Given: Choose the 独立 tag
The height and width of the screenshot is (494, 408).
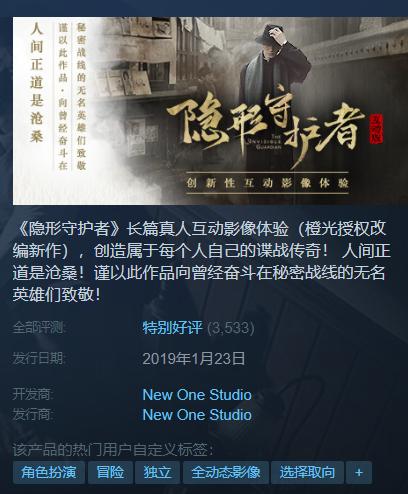Looking at the screenshot, I should click(x=157, y=472).
